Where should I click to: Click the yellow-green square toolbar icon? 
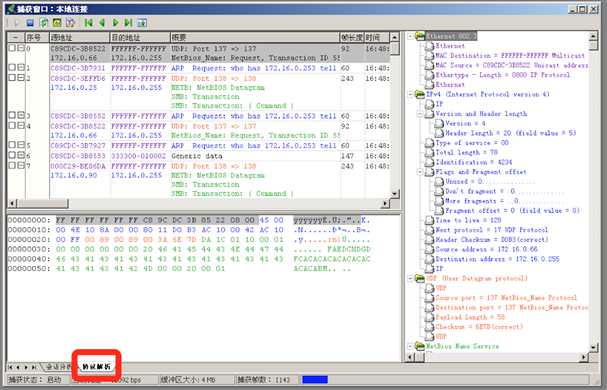[x=57, y=23]
